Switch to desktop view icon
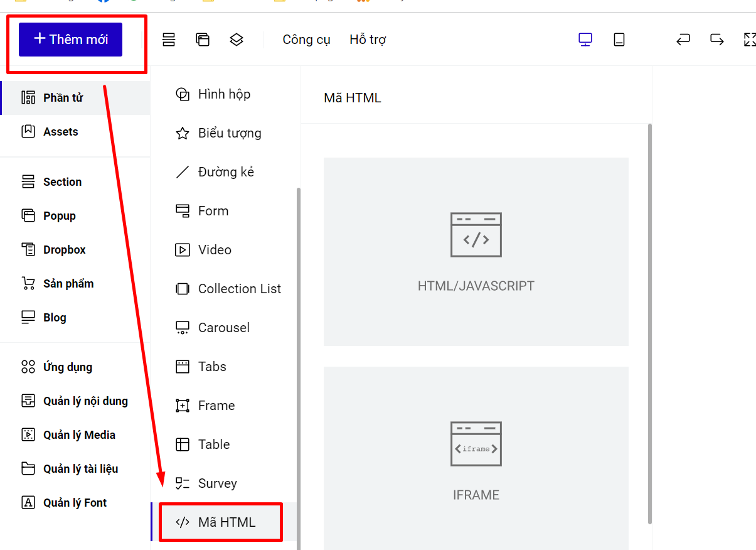Image resolution: width=756 pixels, height=550 pixels. (585, 40)
